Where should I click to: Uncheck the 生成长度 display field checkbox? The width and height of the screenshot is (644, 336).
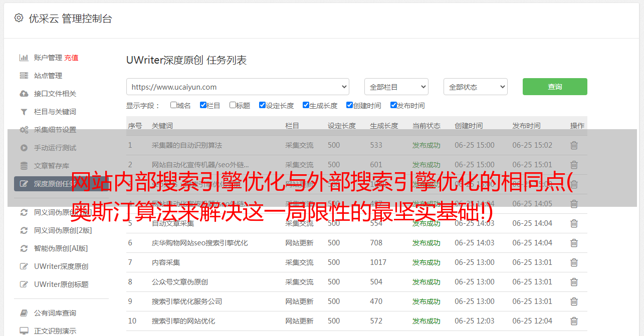coord(306,105)
